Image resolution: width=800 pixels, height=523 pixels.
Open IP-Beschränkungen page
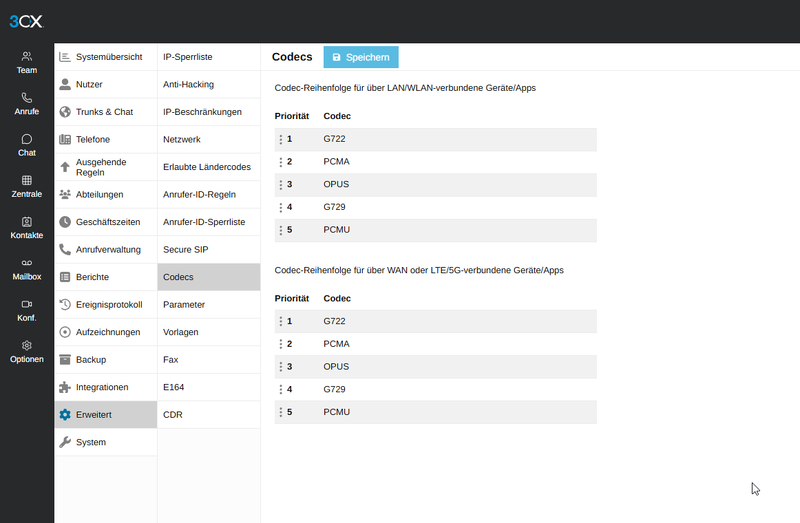pyautogui.click(x=209, y=112)
